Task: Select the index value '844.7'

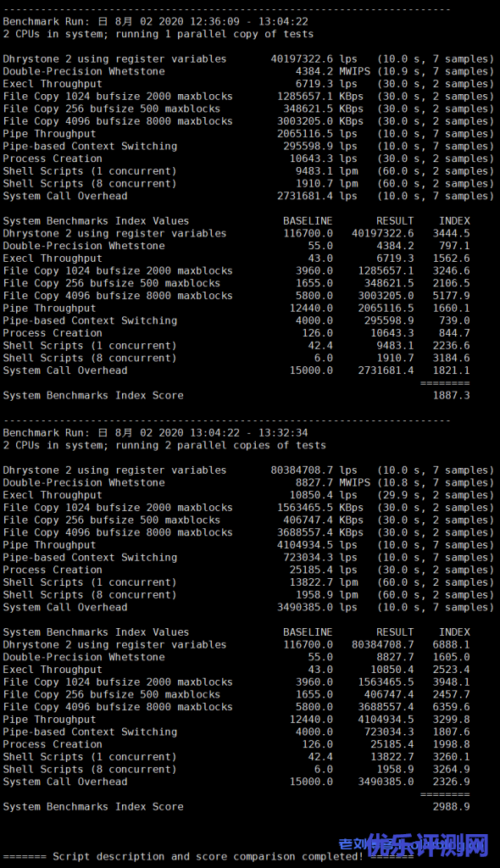Action: [x=454, y=332]
